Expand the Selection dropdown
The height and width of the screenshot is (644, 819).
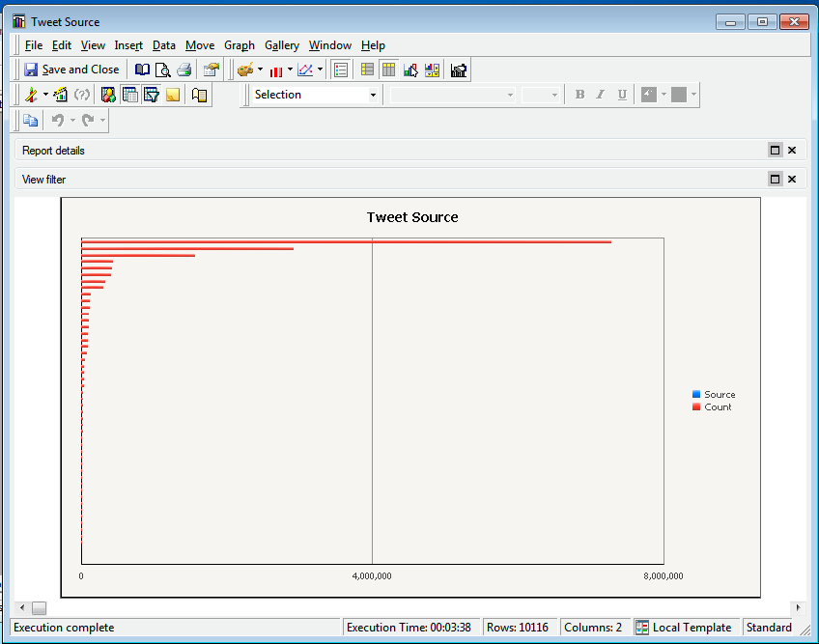coord(373,95)
